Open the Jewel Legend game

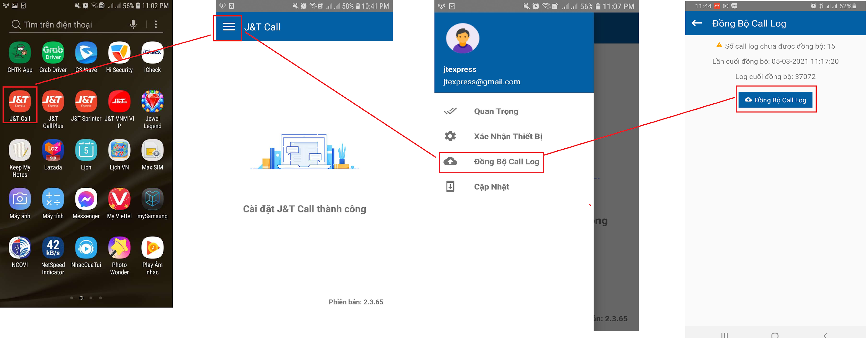click(x=152, y=101)
